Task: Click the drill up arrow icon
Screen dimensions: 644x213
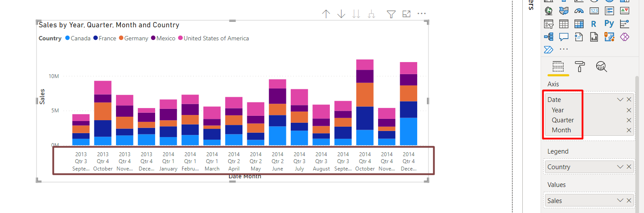Action: point(326,14)
